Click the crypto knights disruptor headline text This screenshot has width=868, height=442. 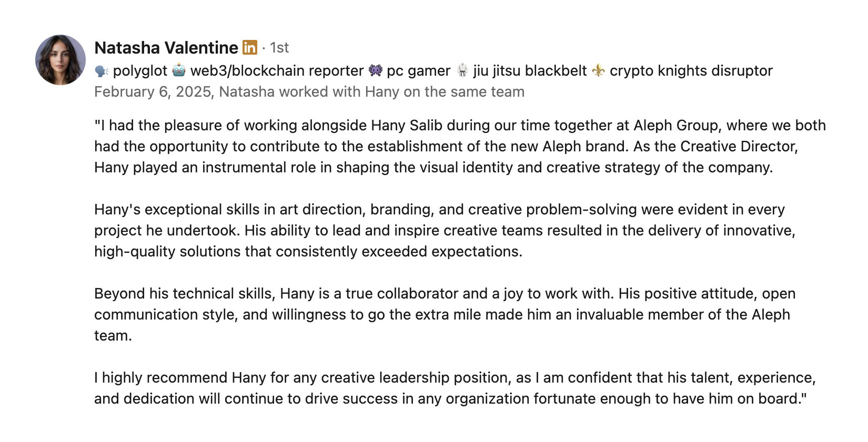point(691,71)
